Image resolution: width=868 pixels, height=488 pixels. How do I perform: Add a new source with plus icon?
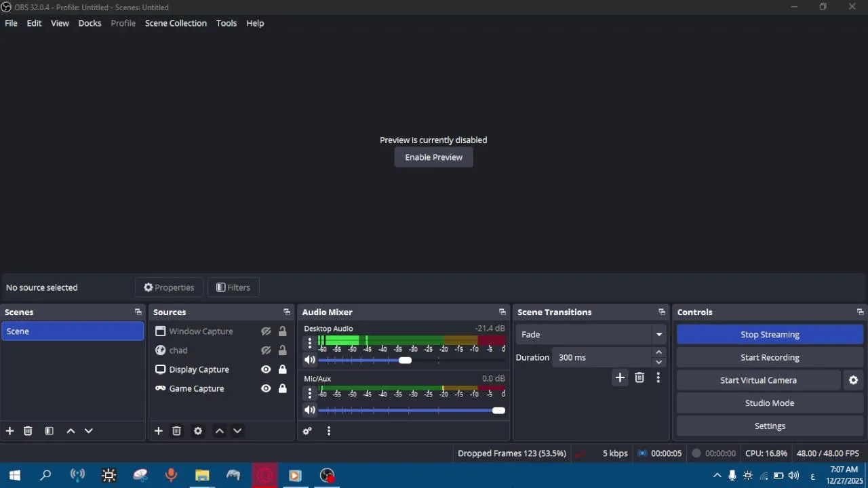(x=158, y=431)
